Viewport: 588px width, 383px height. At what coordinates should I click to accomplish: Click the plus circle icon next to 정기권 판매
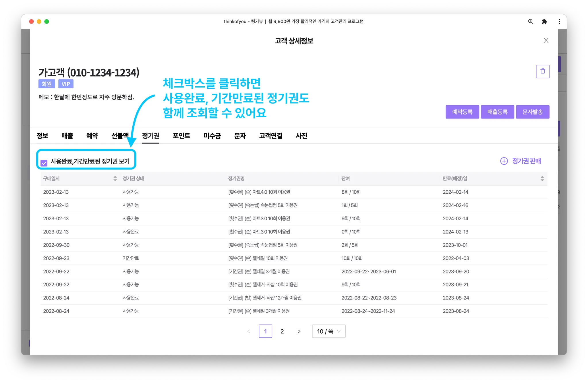click(x=504, y=161)
